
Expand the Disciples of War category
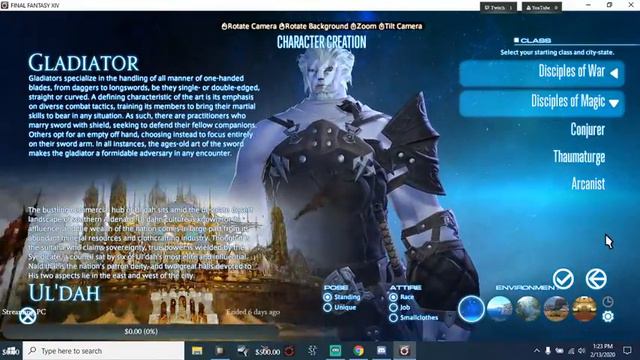coord(542,73)
